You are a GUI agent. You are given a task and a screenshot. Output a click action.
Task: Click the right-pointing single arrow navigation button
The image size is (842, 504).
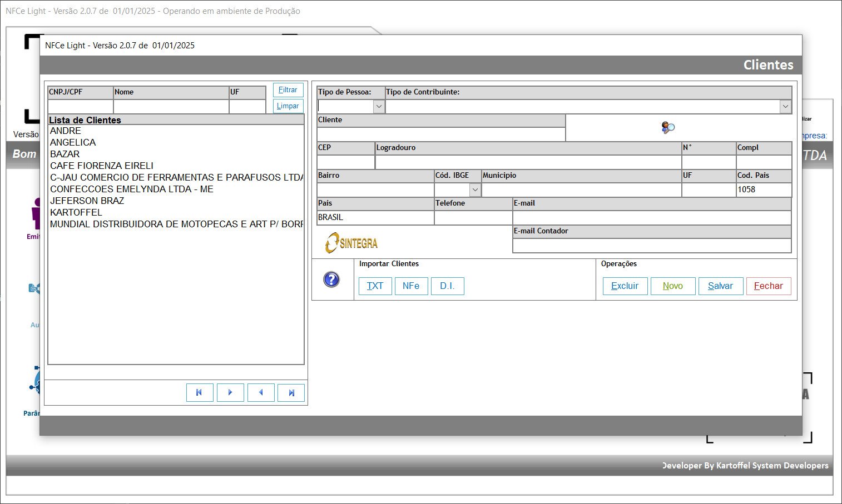click(x=230, y=392)
